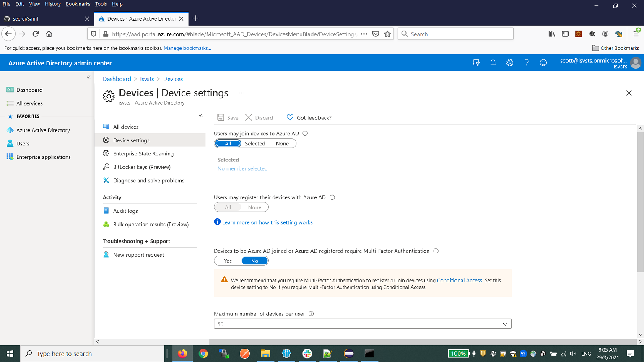Open Windows Start menu
The height and width of the screenshot is (362, 644).
(10, 354)
